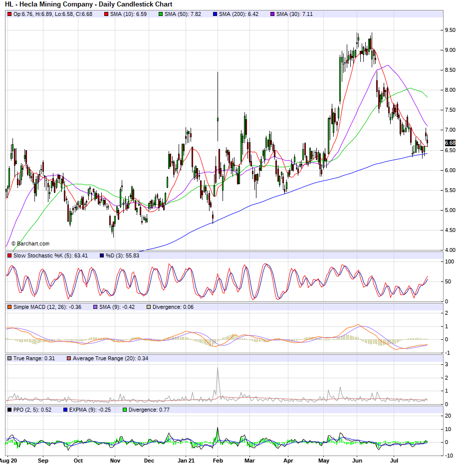464x476 pixels.
Task: Click the 'Average True Range (20): 0.34' label
Action: tap(110, 358)
